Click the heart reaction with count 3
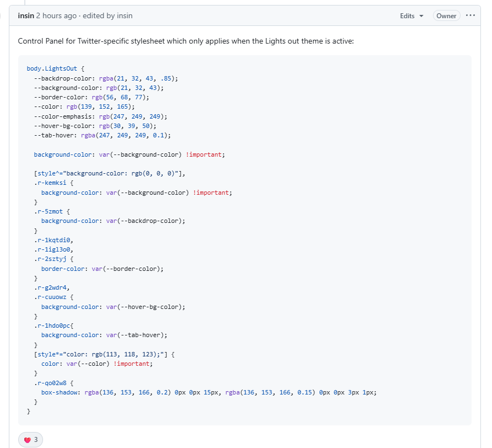This screenshot has width=492, height=448. (x=30, y=440)
